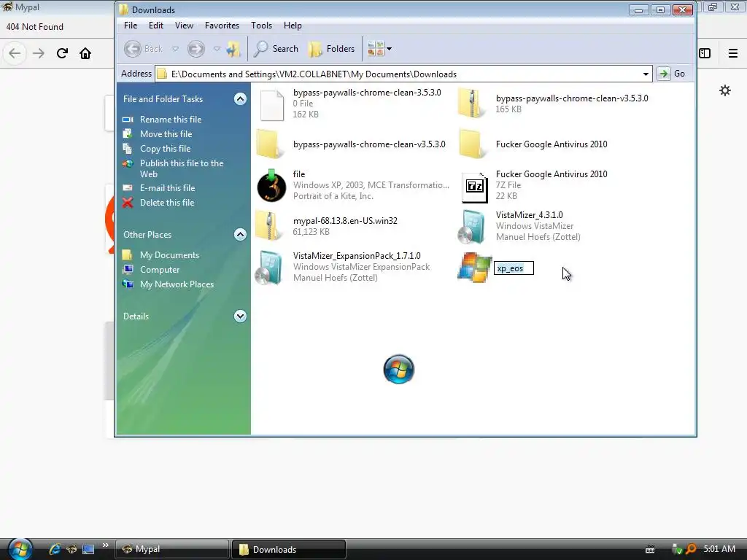Click Delete this file link

(167, 203)
